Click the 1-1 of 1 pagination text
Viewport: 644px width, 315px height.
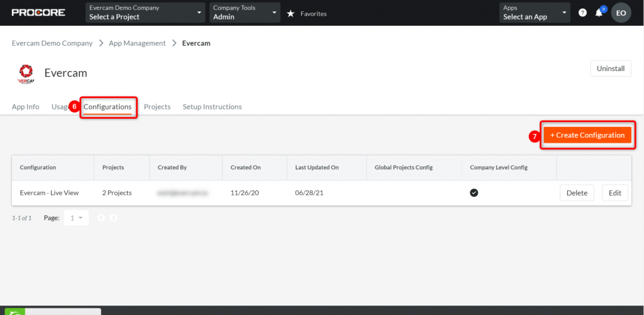(22, 218)
